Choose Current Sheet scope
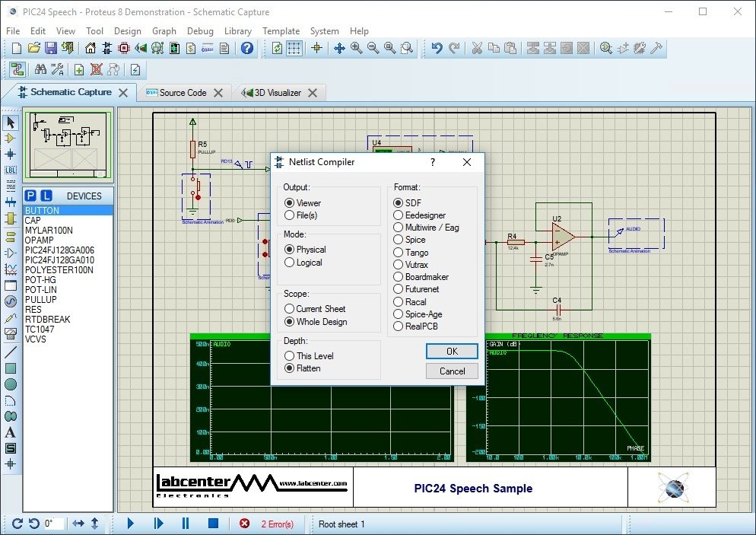 coord(289,309)
